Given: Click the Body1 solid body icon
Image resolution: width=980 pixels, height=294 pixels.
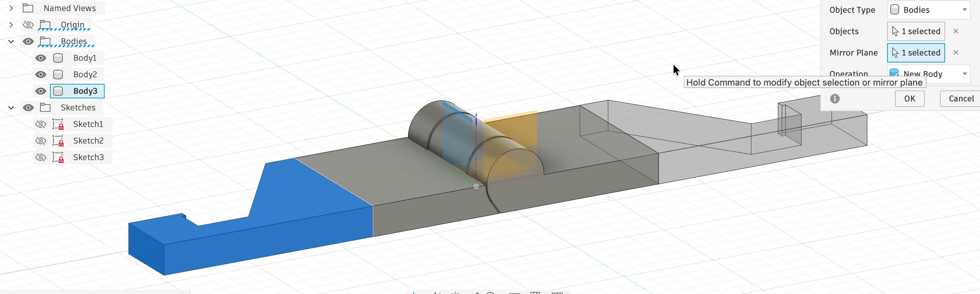Looking at the screenshot, I should (x=58, y=58).
